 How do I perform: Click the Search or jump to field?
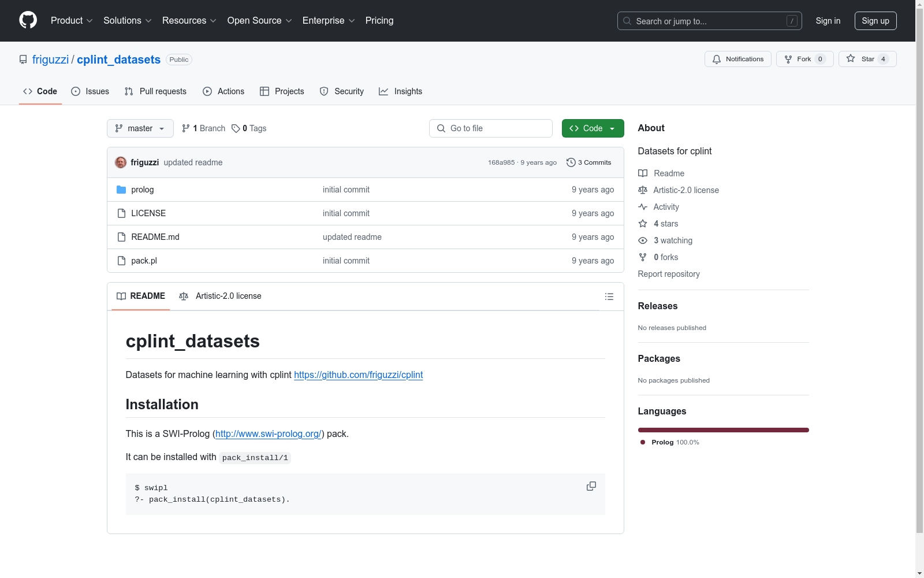tap(710, 21)
